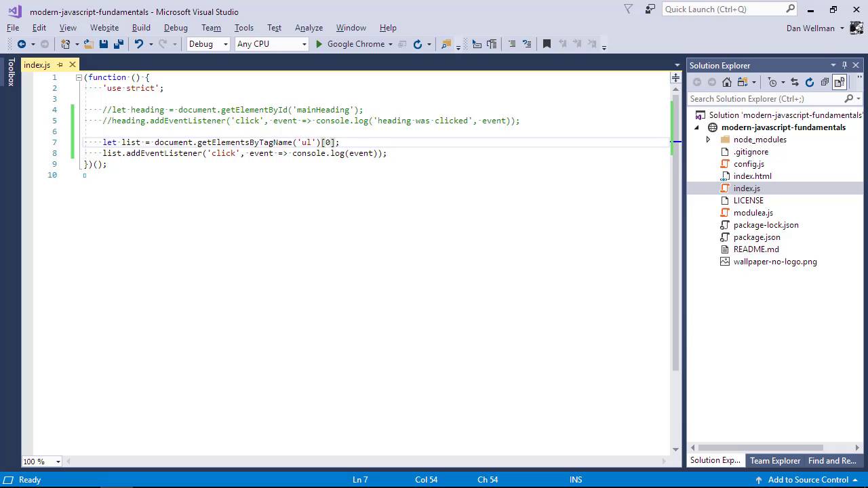Go to Solution Explorer Home view
868x488 pixels.
(727, 82)
